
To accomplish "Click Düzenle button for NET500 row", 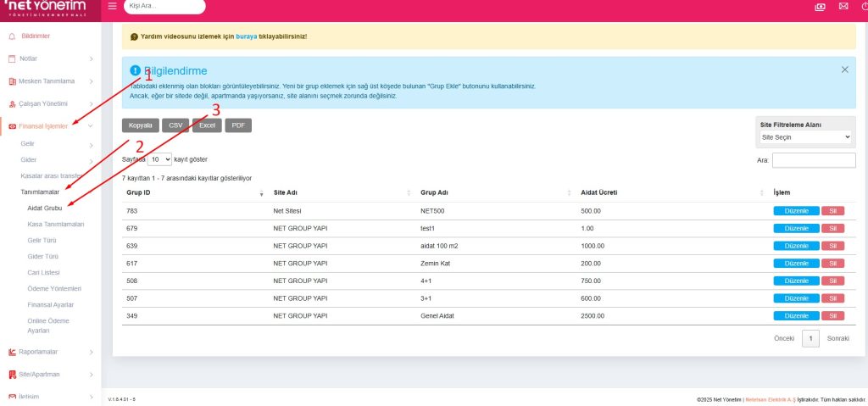I will click(x=796, y=210).
